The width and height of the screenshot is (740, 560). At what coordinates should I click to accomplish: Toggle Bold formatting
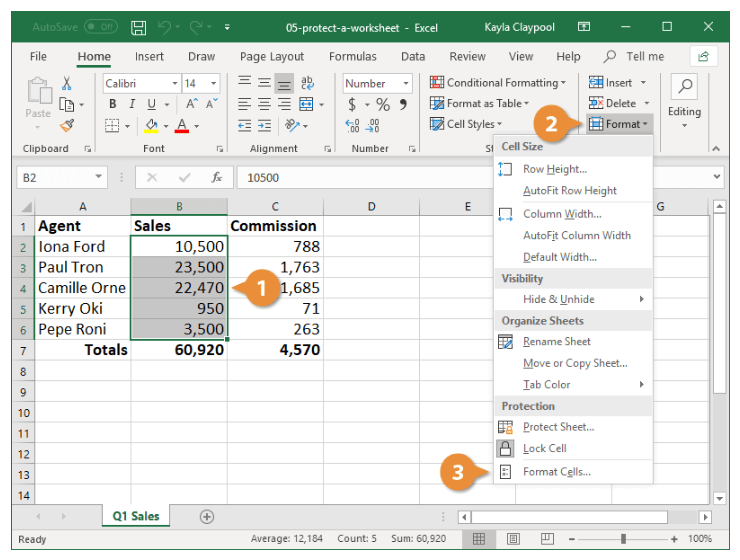coord(113,104)
